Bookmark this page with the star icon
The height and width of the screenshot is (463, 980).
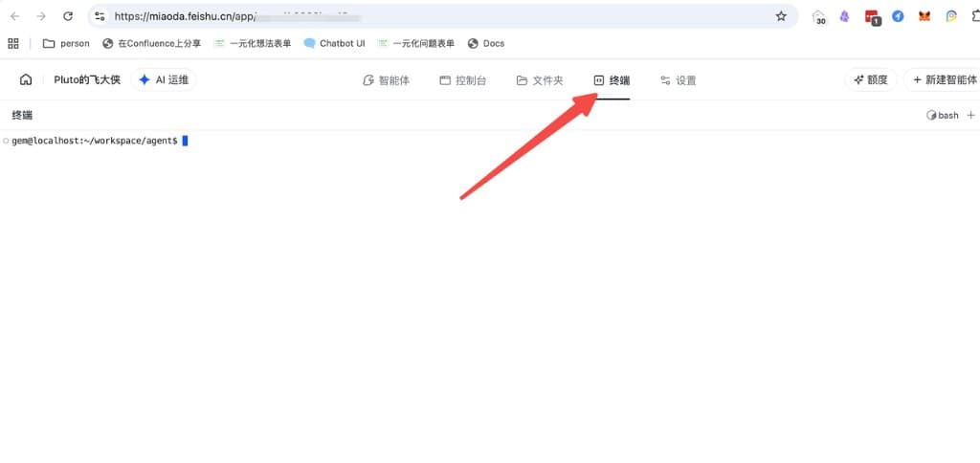click(x=781, y=16)
